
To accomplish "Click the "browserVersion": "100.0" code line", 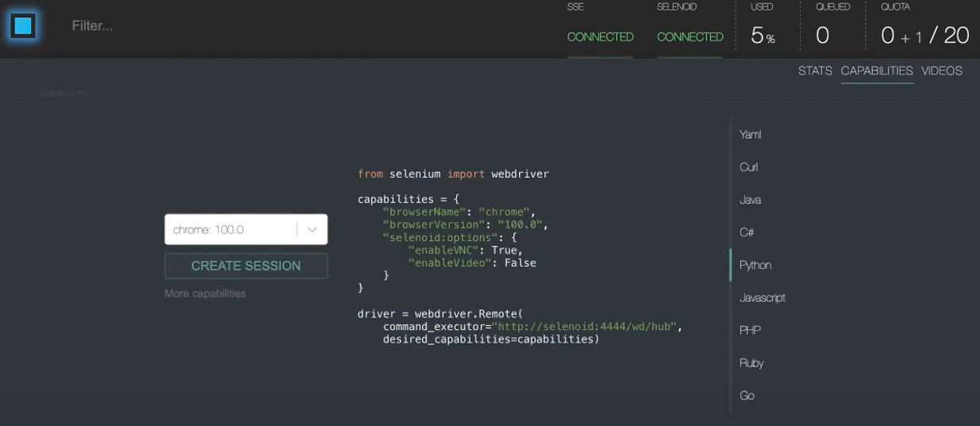I will click(466, 225).
